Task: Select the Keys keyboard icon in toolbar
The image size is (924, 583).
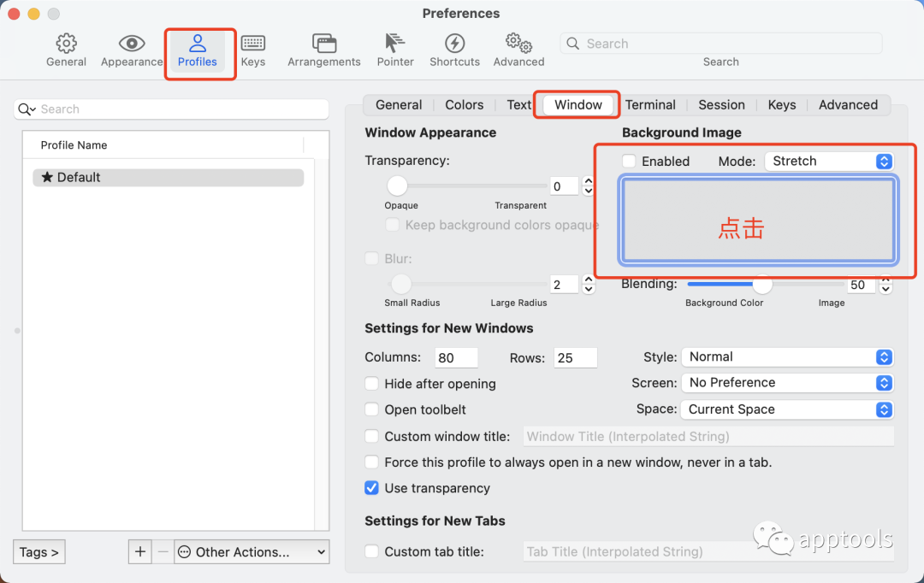Action: click(252, 44)
